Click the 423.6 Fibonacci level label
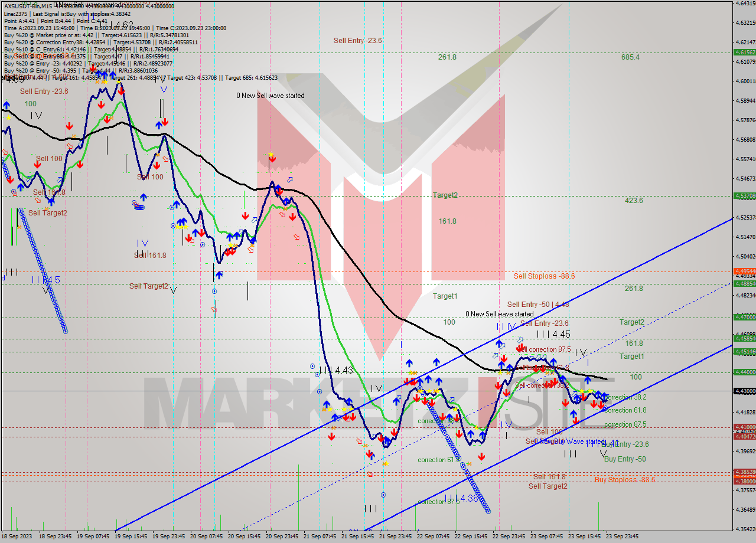The image size is (756, 543). point(634,201)
